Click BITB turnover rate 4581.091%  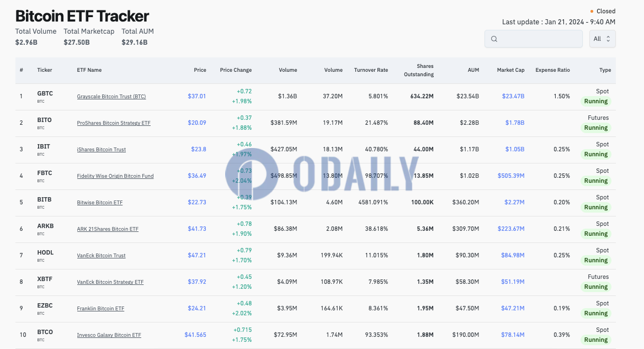click(373, 202)
